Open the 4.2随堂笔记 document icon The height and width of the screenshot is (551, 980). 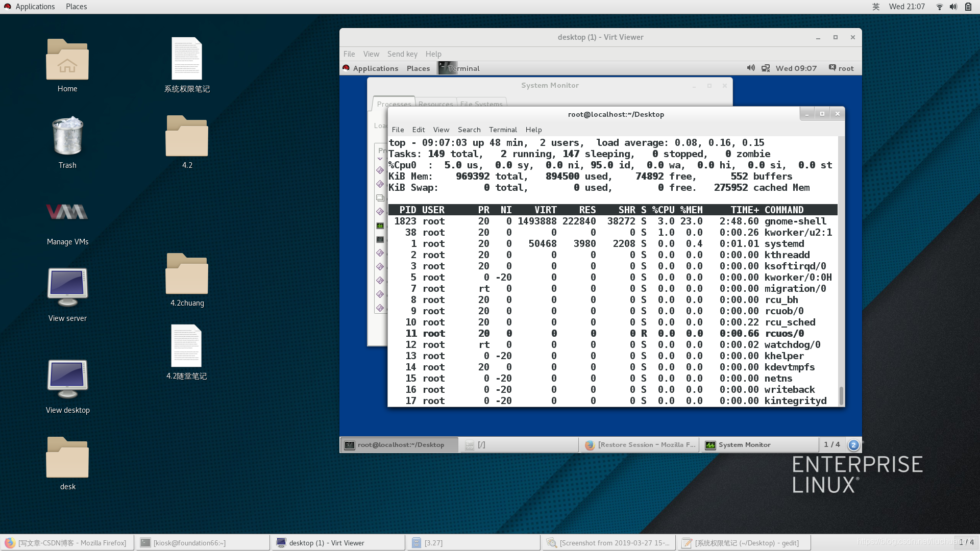tap(187, 345)
